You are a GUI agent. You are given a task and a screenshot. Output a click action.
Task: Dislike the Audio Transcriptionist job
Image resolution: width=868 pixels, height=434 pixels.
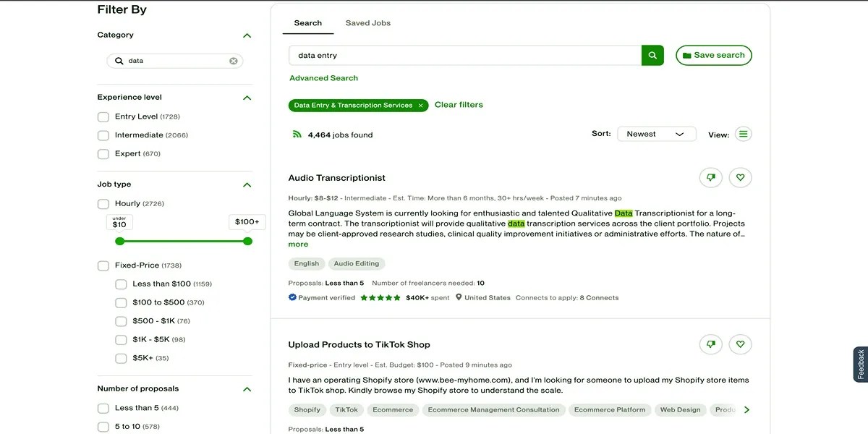click(x=710, y=177)
